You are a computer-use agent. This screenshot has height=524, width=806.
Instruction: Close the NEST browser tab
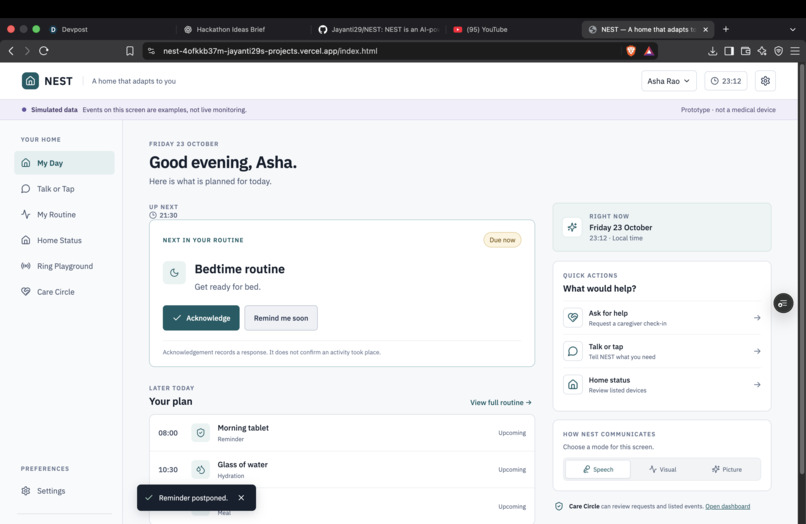coord(705,29)
